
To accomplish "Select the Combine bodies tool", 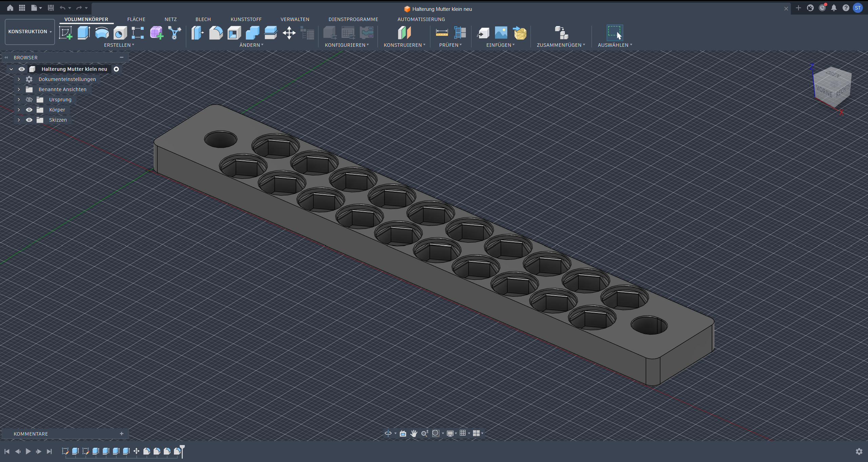I will pyautogui.click(x=252, y=33).
